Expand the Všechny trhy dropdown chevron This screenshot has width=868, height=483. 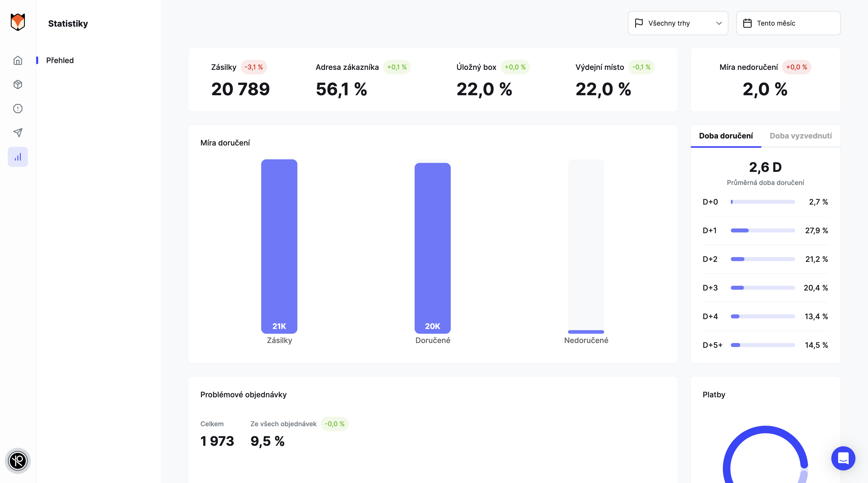(719, 23)
